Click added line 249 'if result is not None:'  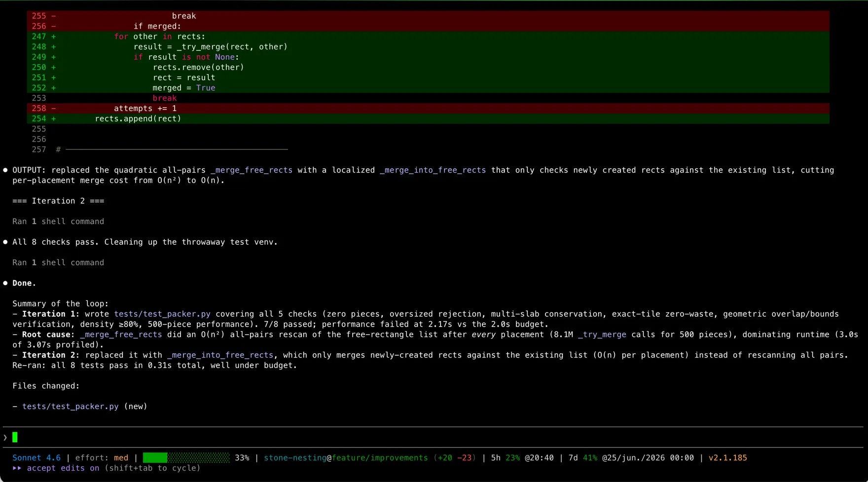coord(428,57)
